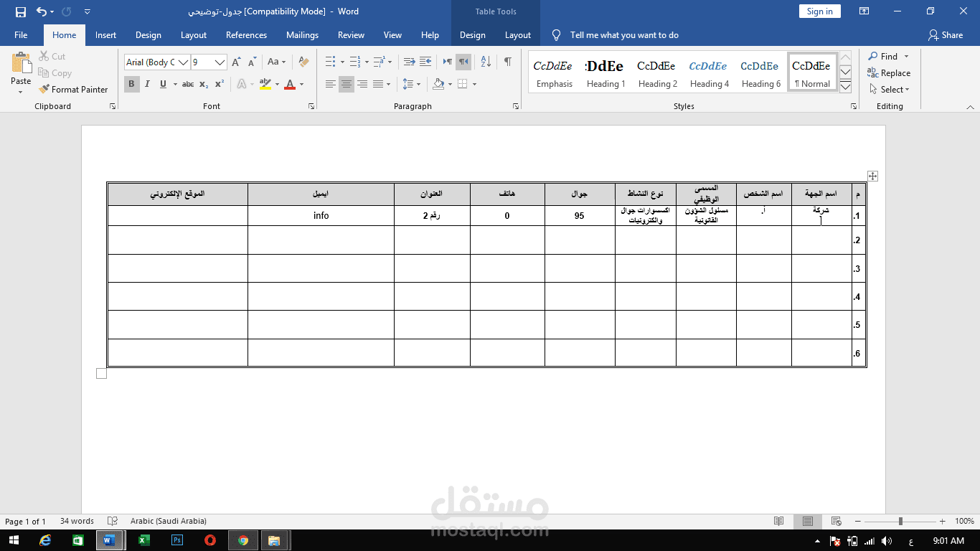The height and width of the screenshot is (551, 980).
Task: Go to the Review tab
Action: [x=351, y=35]
